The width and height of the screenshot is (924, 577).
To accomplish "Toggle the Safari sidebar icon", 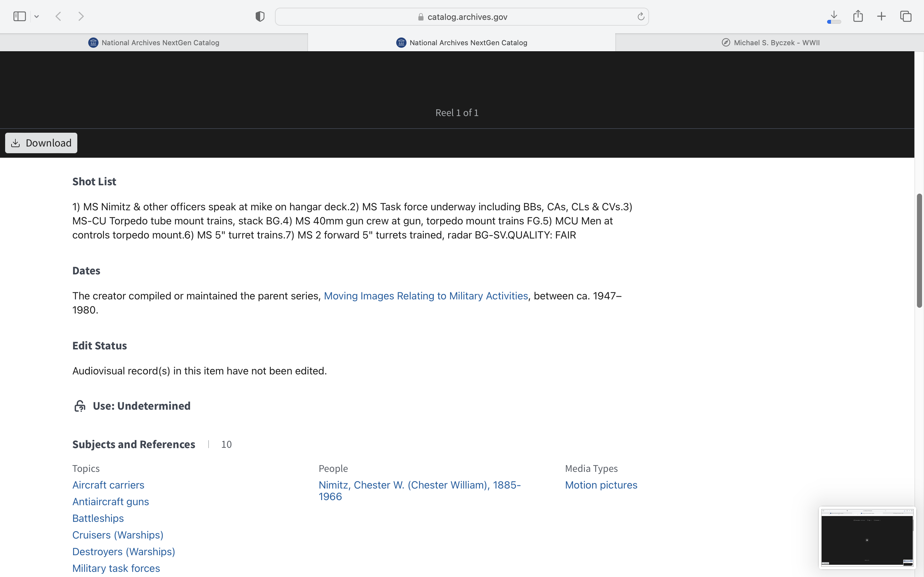I will pos(20,16).
